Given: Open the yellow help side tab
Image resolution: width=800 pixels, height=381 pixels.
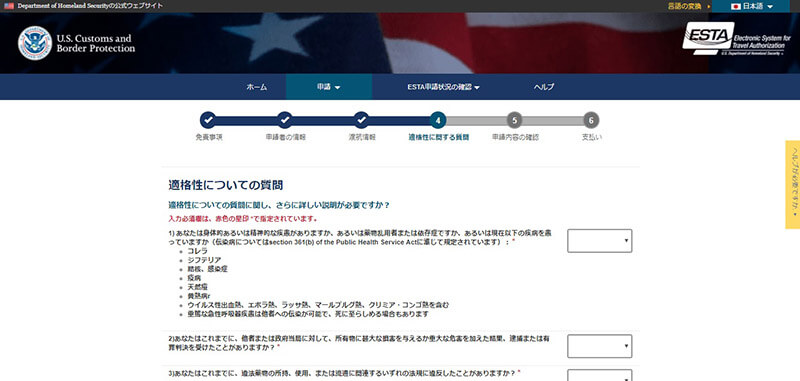Looking at the screenshot, I should coord(792,185).
